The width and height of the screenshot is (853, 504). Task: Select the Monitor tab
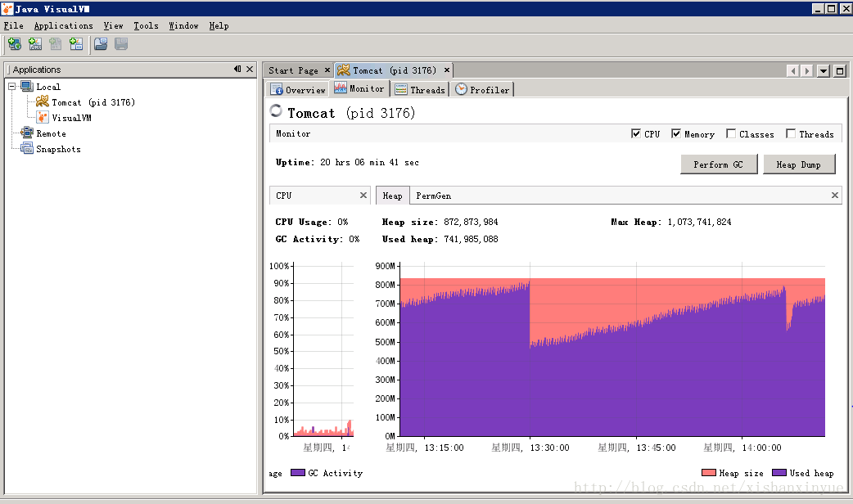(359, 88)
